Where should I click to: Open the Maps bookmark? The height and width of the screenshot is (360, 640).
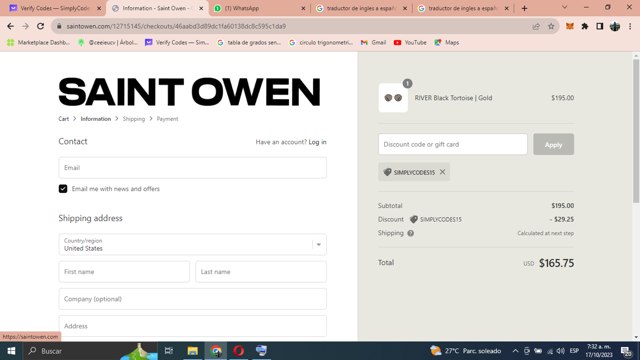447,42
